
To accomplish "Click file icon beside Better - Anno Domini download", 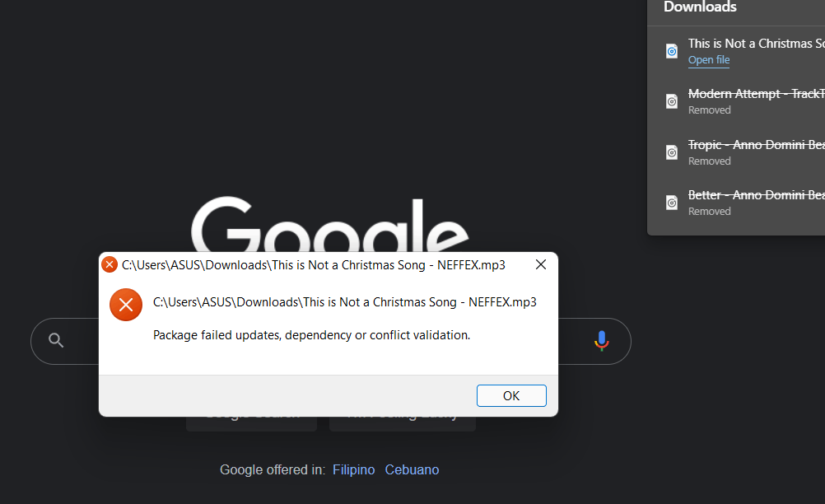I will [672, 203].
